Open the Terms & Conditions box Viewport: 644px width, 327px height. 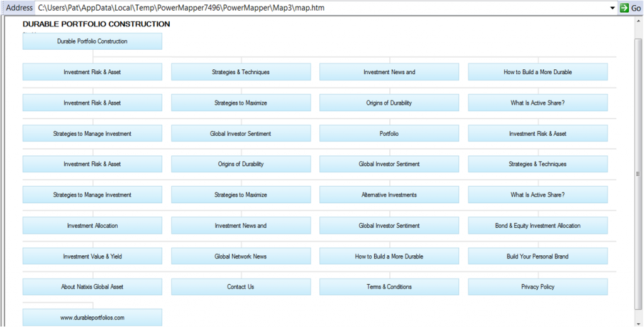pos(389,287)
